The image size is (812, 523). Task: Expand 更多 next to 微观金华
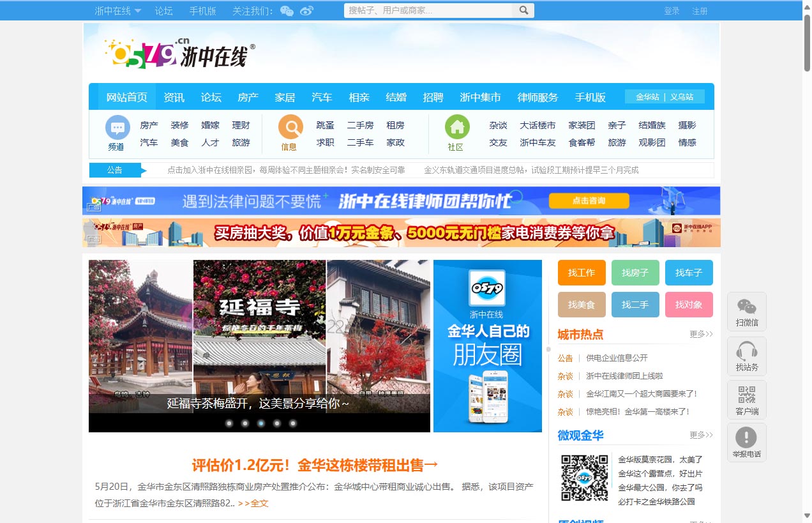pos(701,435)
